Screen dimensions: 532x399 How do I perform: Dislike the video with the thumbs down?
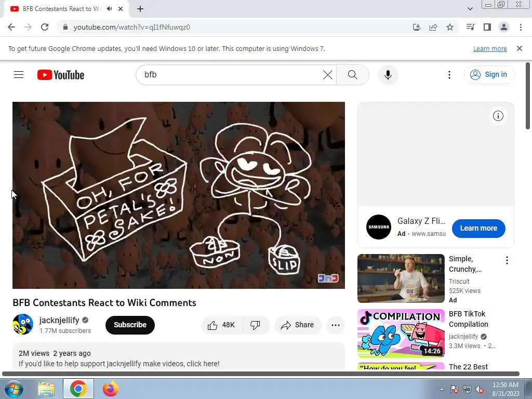[x=256, y=325]
